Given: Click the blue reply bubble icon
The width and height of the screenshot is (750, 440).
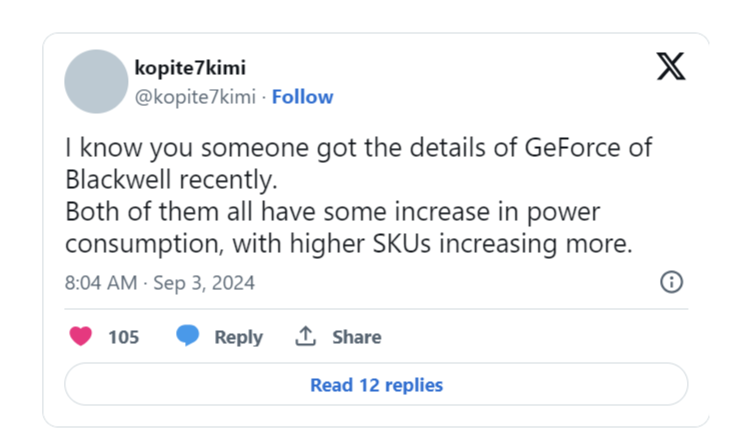Looking at the screenshot, I should click(188, 335).
